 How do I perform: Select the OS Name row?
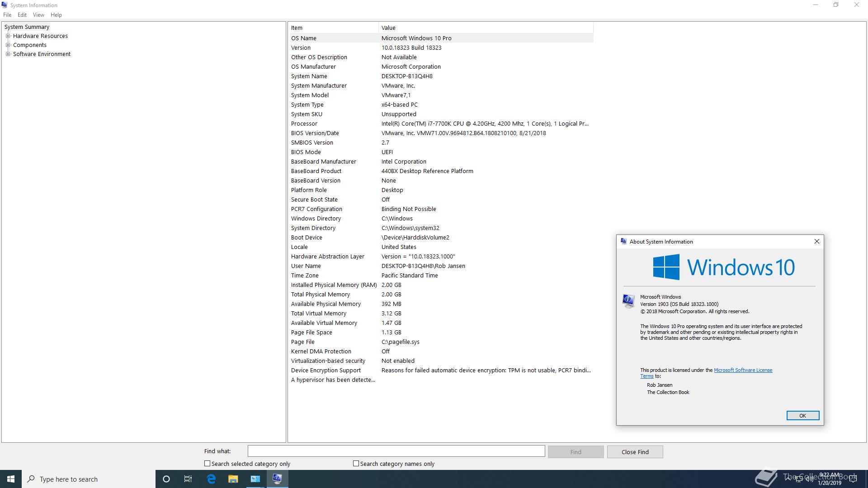[x=441, y=38]
